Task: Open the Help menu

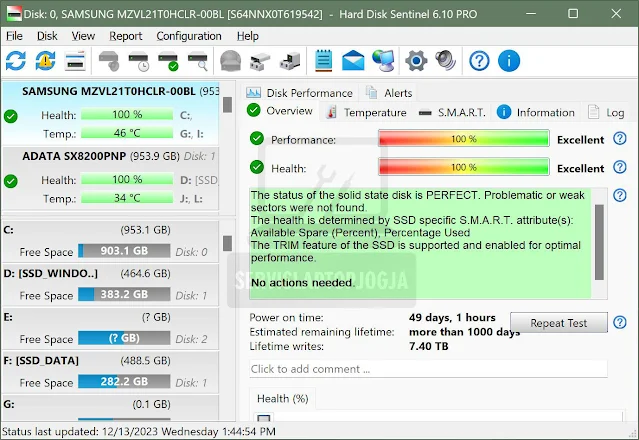Action: [x=248, y=36]
